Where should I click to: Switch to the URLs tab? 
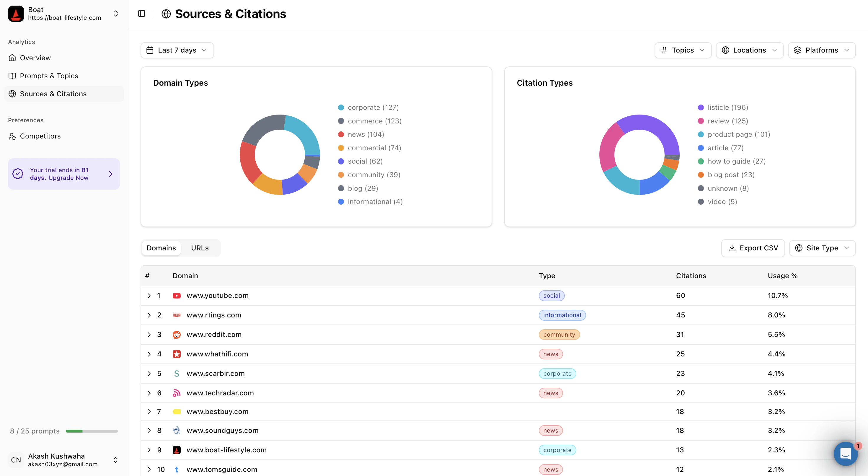200,248
